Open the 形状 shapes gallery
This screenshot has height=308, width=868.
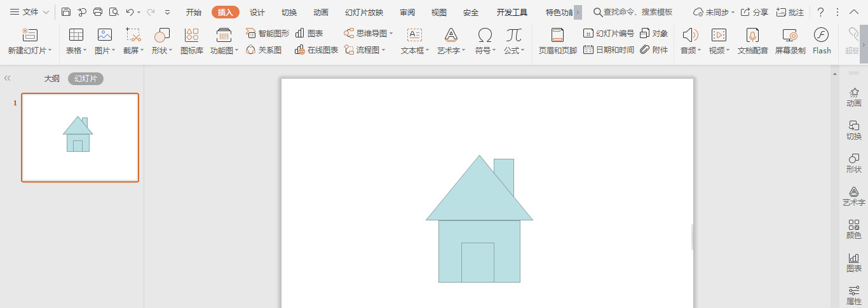[162, 41]
